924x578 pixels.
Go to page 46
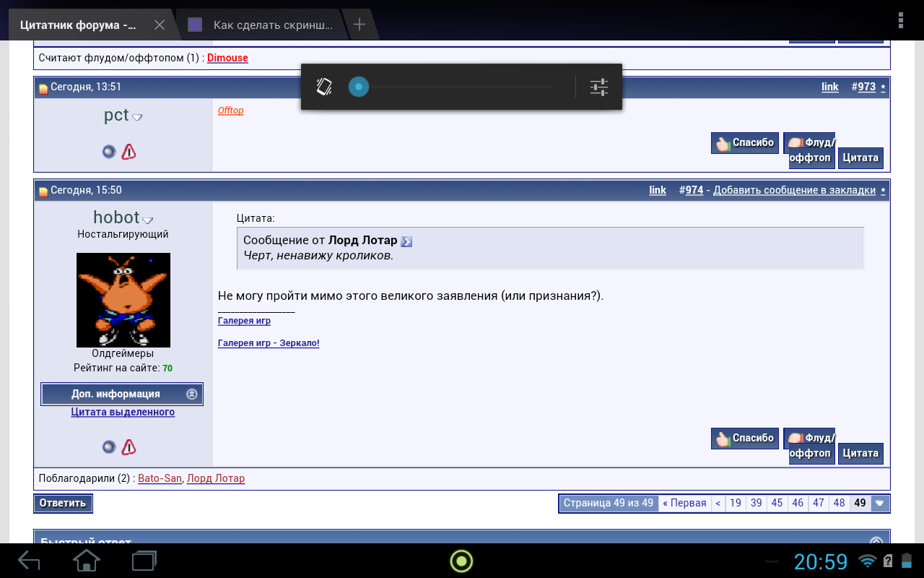tap(798, 503)
